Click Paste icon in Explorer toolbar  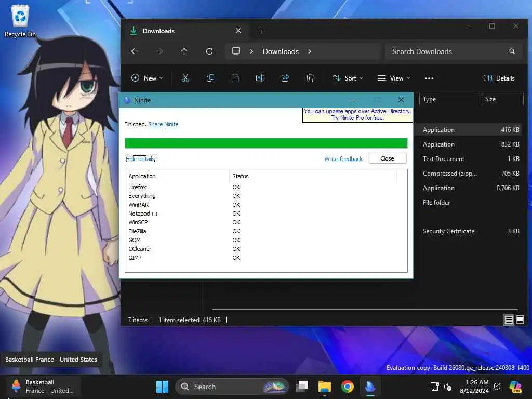[235, 78]
